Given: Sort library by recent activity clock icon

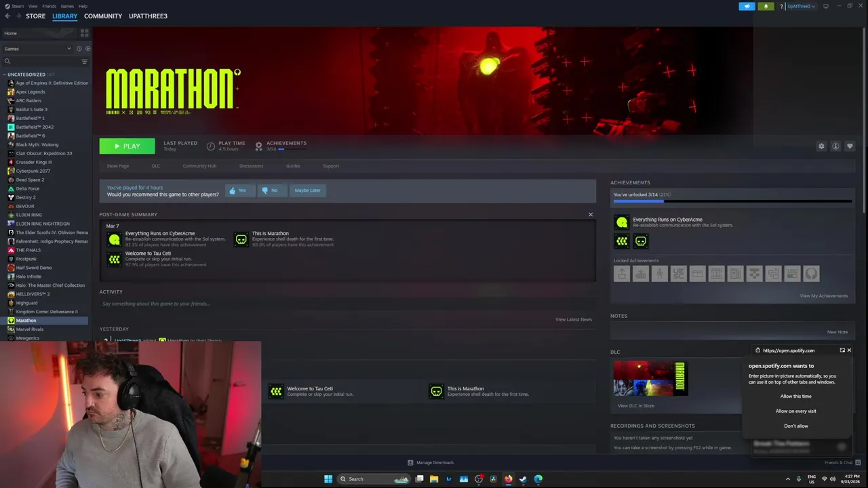Looking at the screenshot, I should (79, 49).
